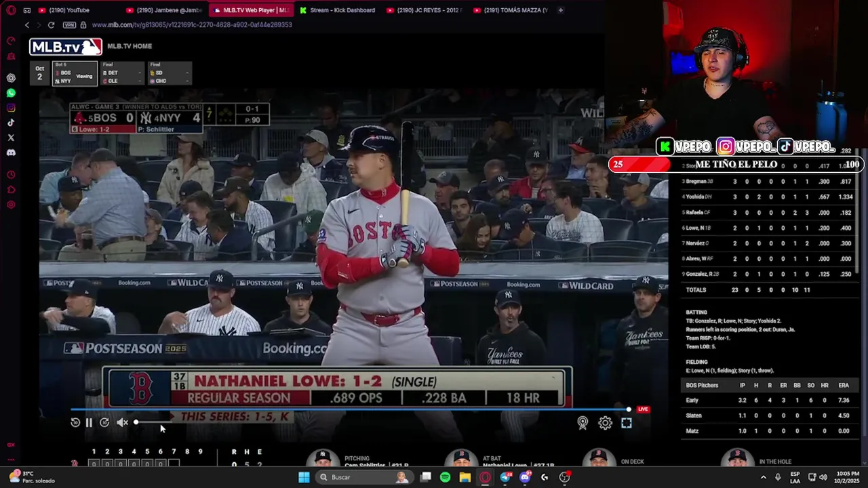Enter fullscreen with the player fullscreen icon
The height and width of the screenshot is (488, 868).
click(x=627, y=423)
